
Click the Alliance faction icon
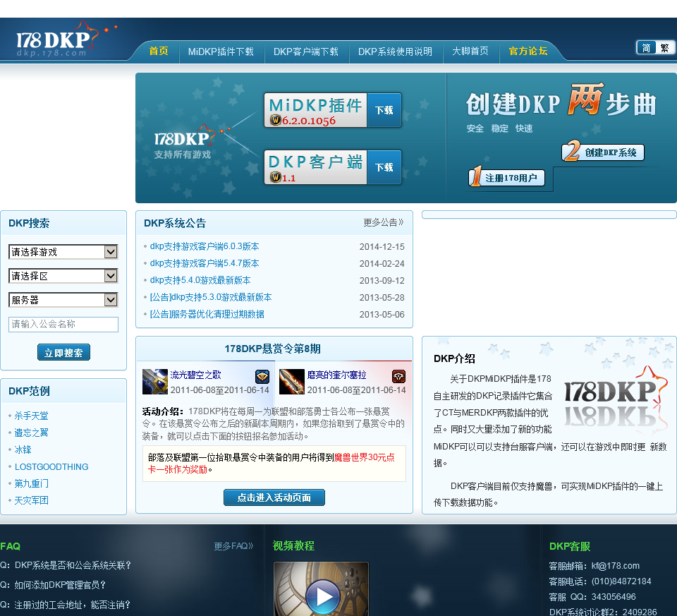click(262, 377)
